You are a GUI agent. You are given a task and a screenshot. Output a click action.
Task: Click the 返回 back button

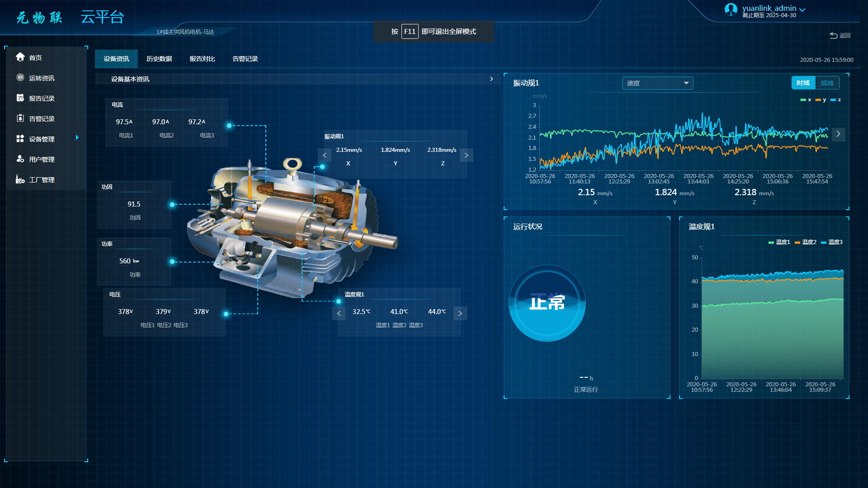click(840, 36)
